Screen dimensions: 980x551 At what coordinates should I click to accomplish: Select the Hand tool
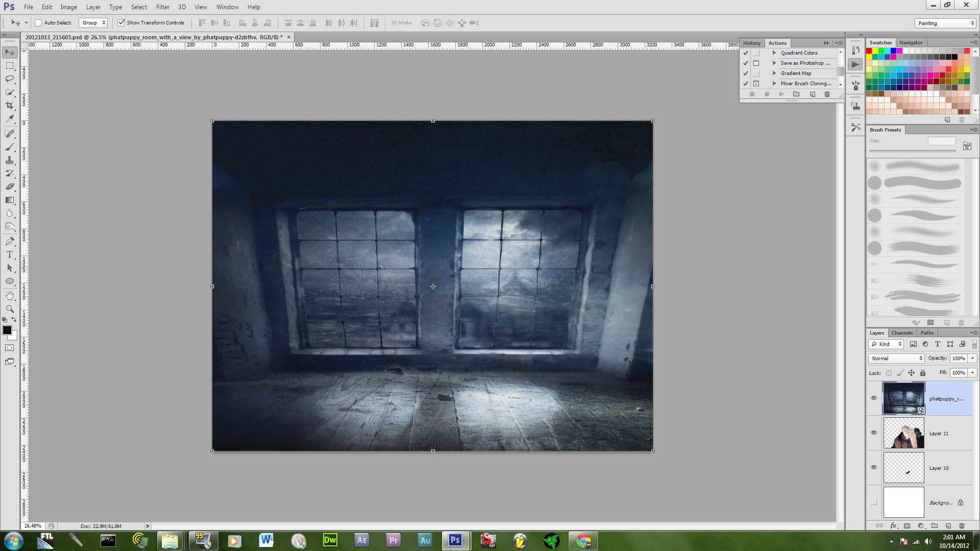[10, 296]
